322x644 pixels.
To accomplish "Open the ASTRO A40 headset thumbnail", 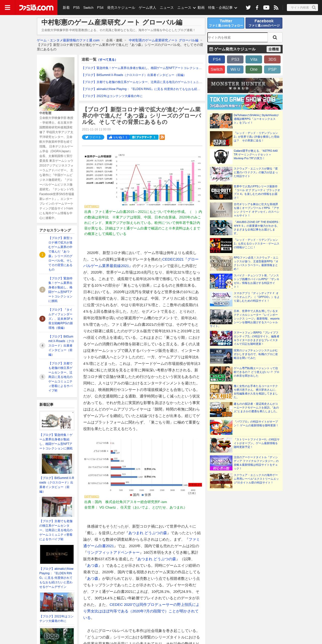I will (x=221, y=156).
